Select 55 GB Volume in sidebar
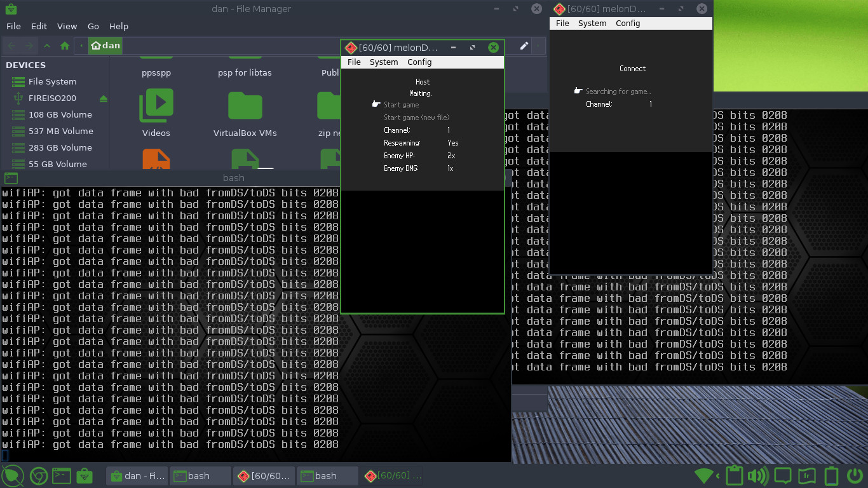Viewport: 868px width, 488px height. (x=57, y=164)
